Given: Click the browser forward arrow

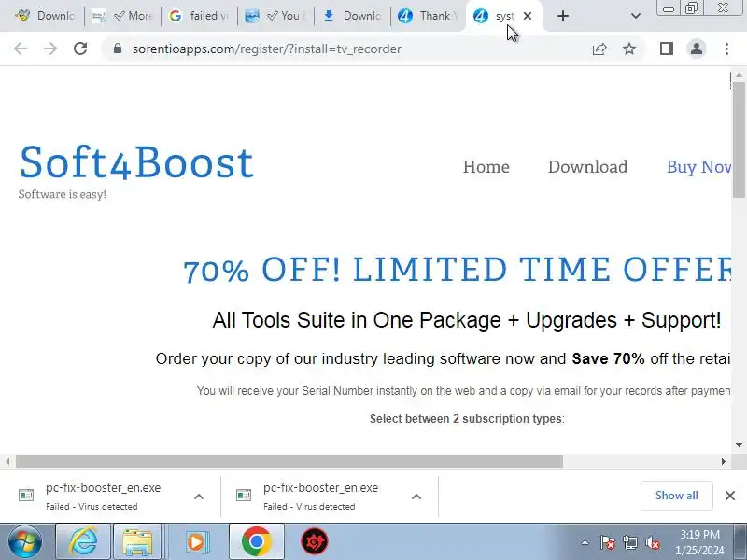Looking at the screenshot, I should [x=50, y=49].
